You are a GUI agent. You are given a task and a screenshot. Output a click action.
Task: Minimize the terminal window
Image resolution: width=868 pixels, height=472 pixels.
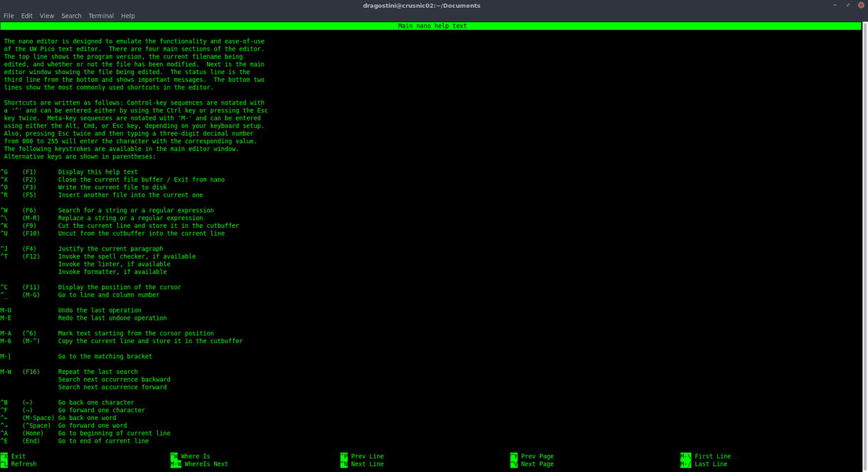coord(835,5)
